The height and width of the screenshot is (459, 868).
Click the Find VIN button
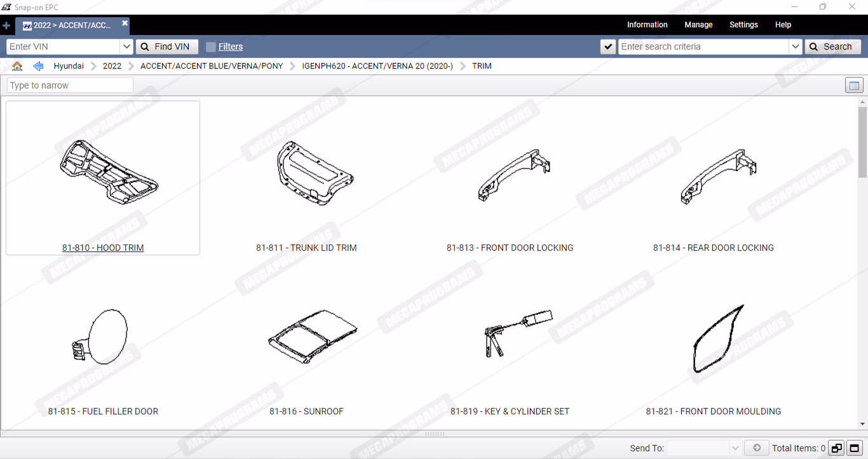(x=166, y=47)
